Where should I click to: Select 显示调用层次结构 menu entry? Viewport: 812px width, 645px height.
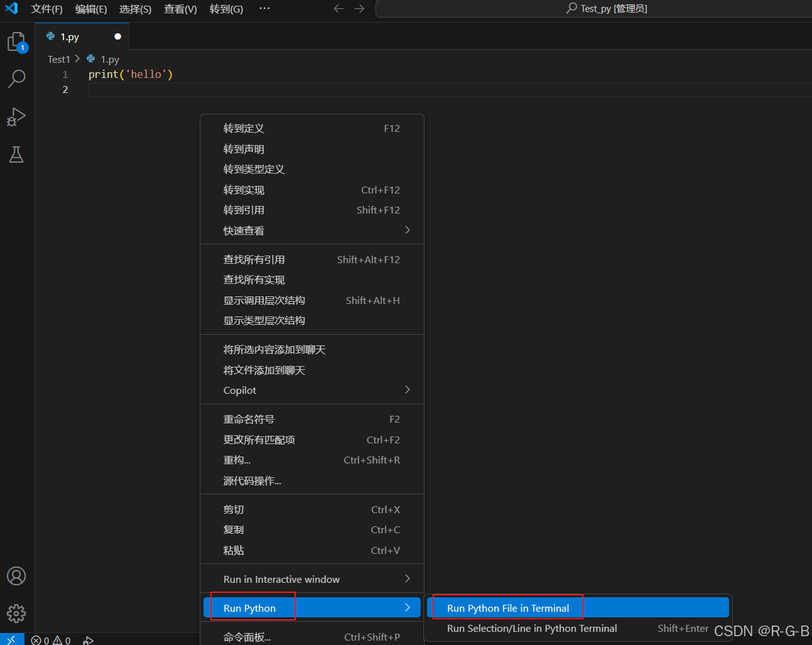click(312, 300)
